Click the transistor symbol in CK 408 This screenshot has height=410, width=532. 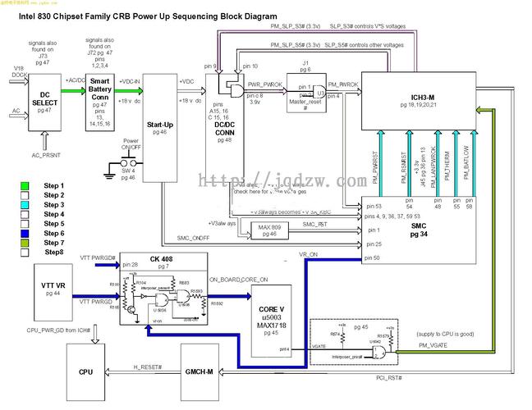point(131,309)
